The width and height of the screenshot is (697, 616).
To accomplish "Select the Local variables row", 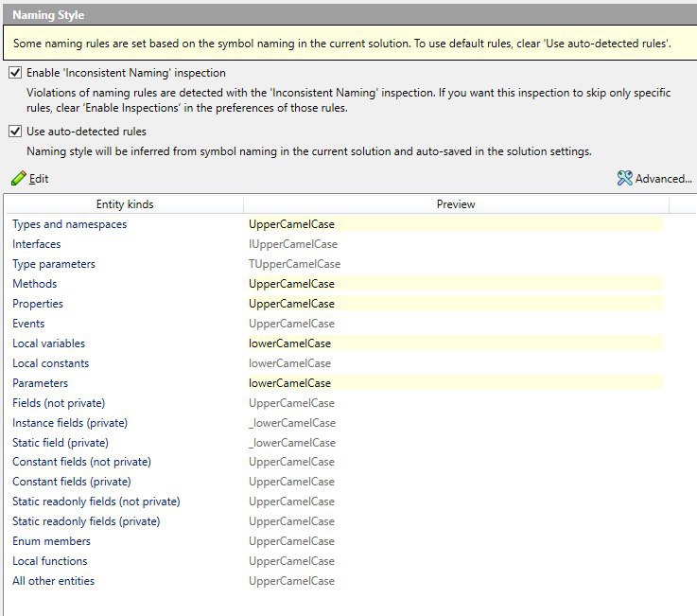I will (x=48, y=343).
